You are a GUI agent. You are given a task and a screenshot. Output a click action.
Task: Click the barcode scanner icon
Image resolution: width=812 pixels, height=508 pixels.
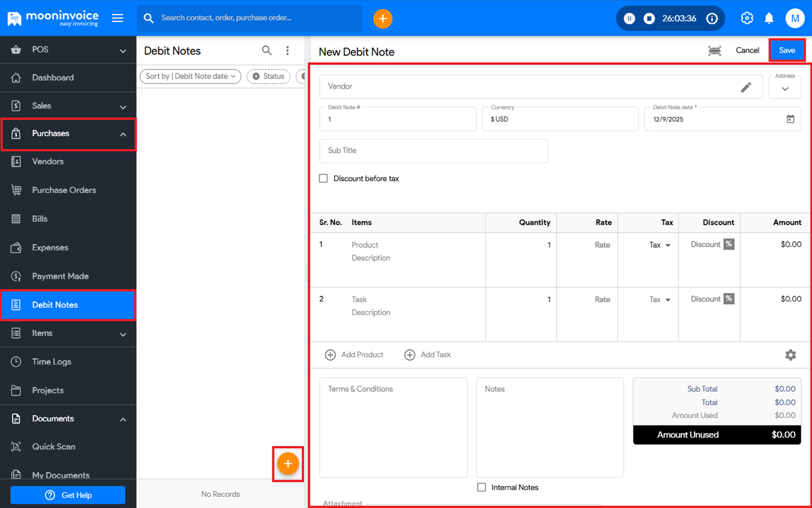pyautogui.click(x=714, y=51)
